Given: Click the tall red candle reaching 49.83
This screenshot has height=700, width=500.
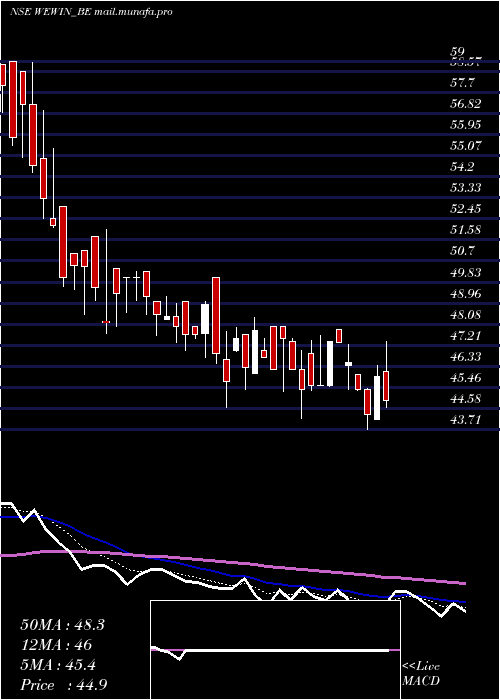Looking at the screenshot, I should click(216, 316).
